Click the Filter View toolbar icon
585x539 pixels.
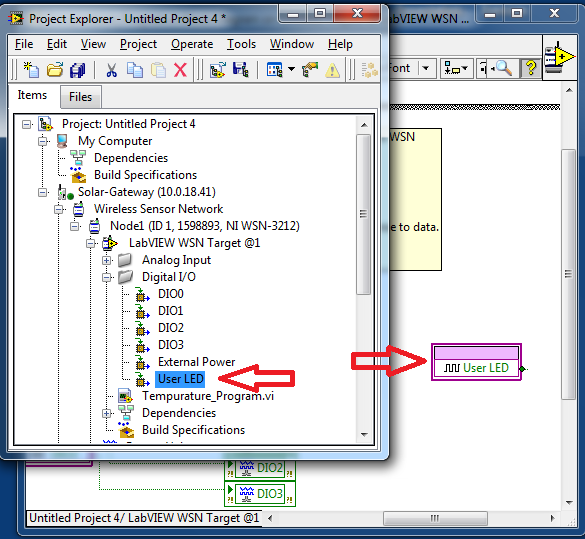275,70
